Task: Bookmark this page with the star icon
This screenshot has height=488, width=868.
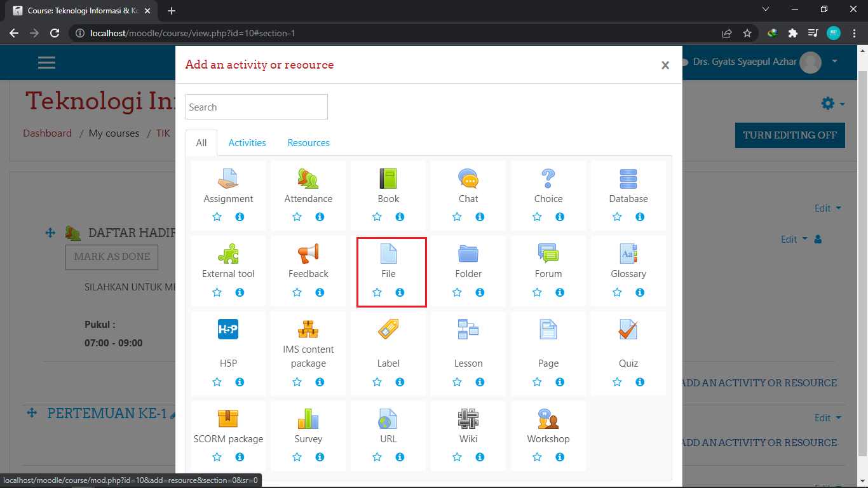Action: click(x=747, y=33)
